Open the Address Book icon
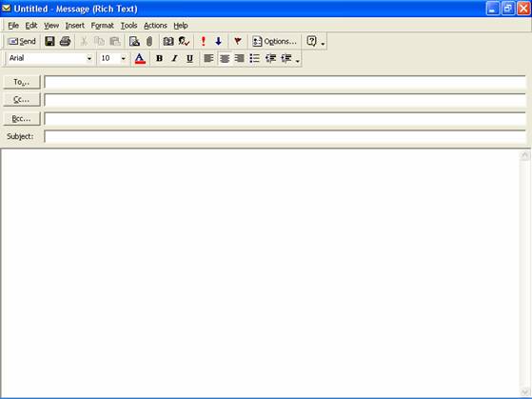The width and height of the screenshot is (532, 399). [x=168, y=42]
